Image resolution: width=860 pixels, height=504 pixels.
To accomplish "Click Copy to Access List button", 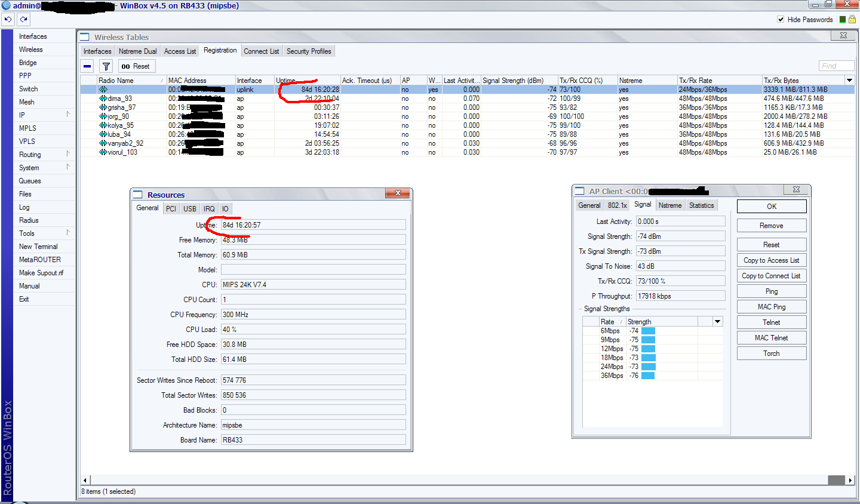I will click(772, 260).
